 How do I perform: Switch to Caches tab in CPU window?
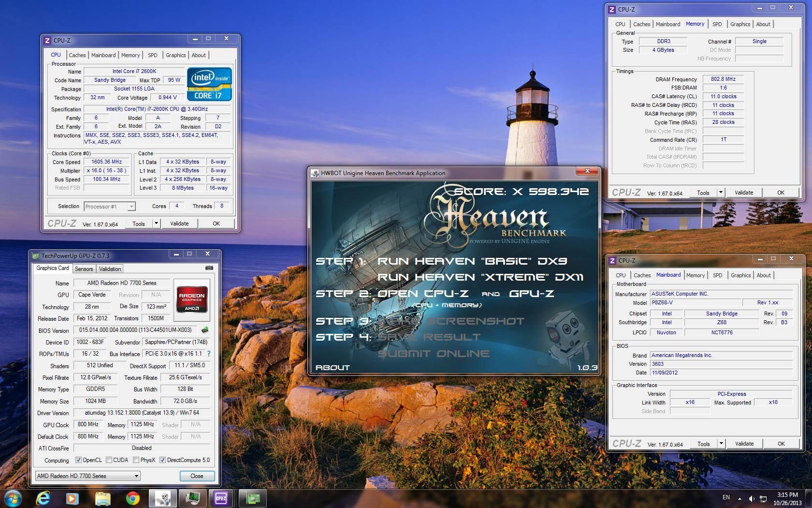coord(77,55)
